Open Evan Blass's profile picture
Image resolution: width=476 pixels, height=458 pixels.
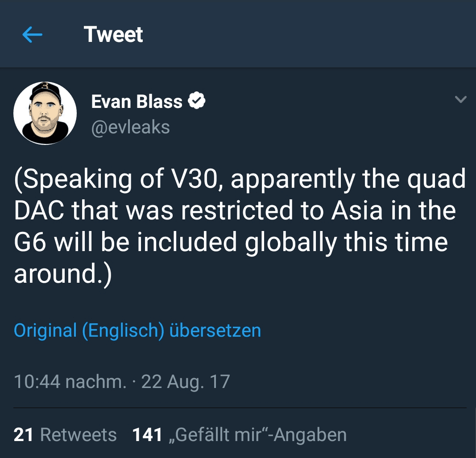point(45,113)
